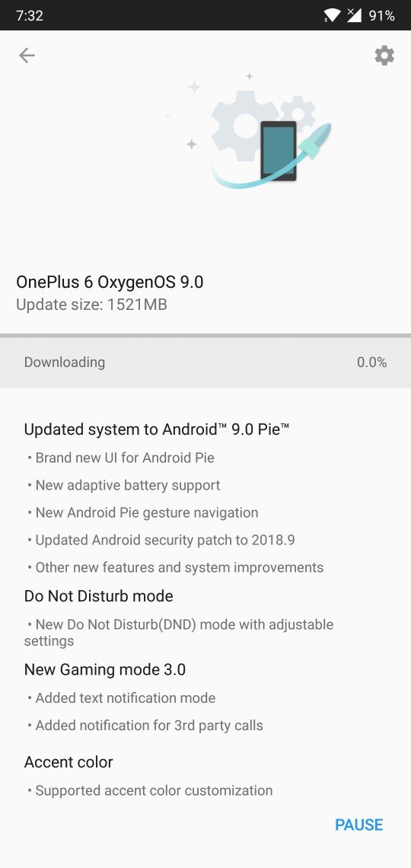The image size is (411, 868).
Task: Open update settings gear icon
Action: 384,56
